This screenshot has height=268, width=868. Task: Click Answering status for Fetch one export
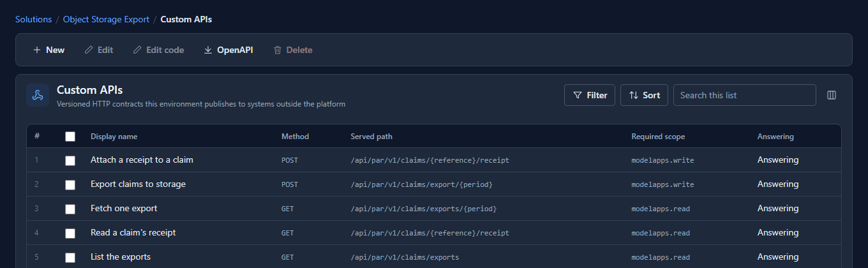point(778,208)
